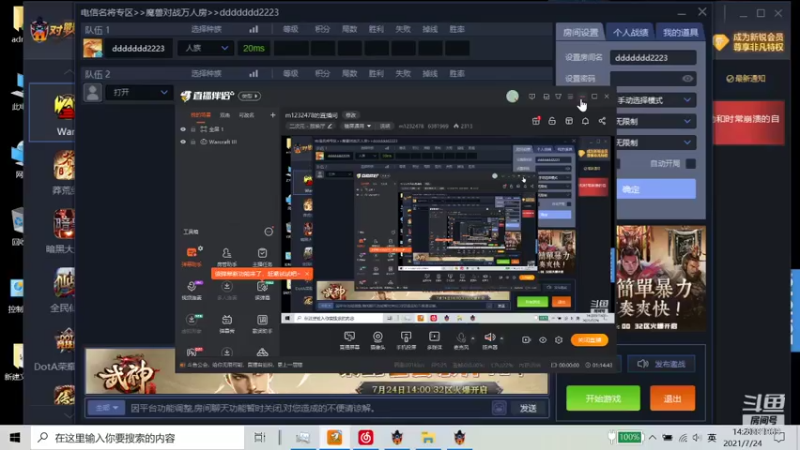Viewport: 800px width, 450px height.
Task: Toggle visibility of the Warcraft III source
Action: point(183,142)
